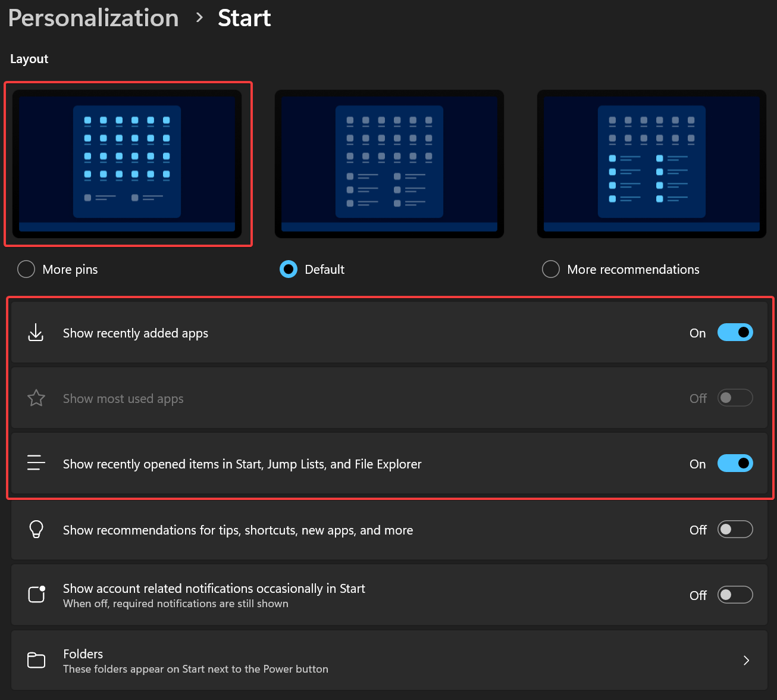
Task: Click "Show most used apps" text
Action: [x=123, y=399]
